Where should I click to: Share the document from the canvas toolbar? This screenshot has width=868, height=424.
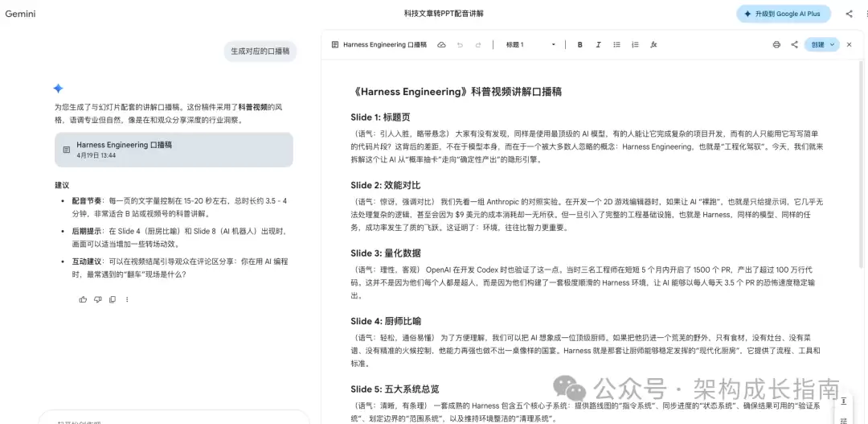[x=794, y=45]
